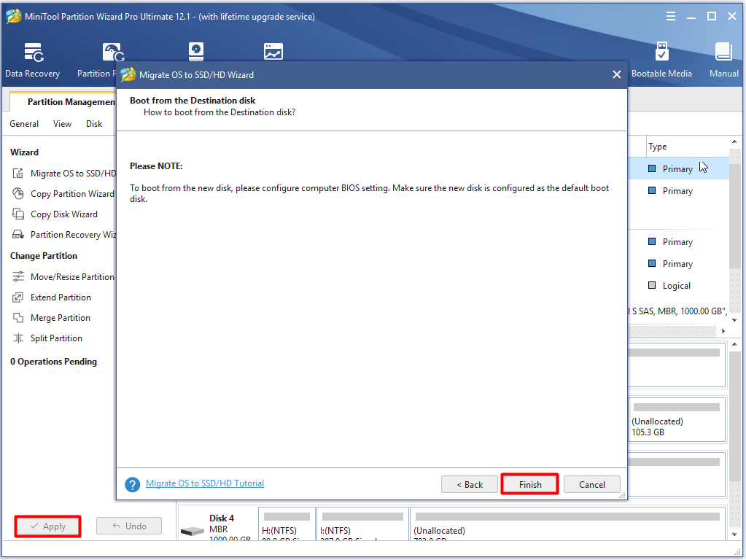Click the Disk 4 drive icon

(x=193, y=531)
